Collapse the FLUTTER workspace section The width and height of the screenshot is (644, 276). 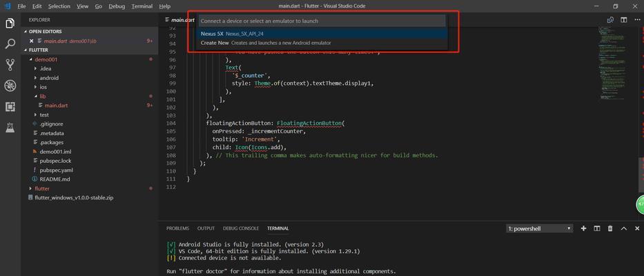[38, 50]
